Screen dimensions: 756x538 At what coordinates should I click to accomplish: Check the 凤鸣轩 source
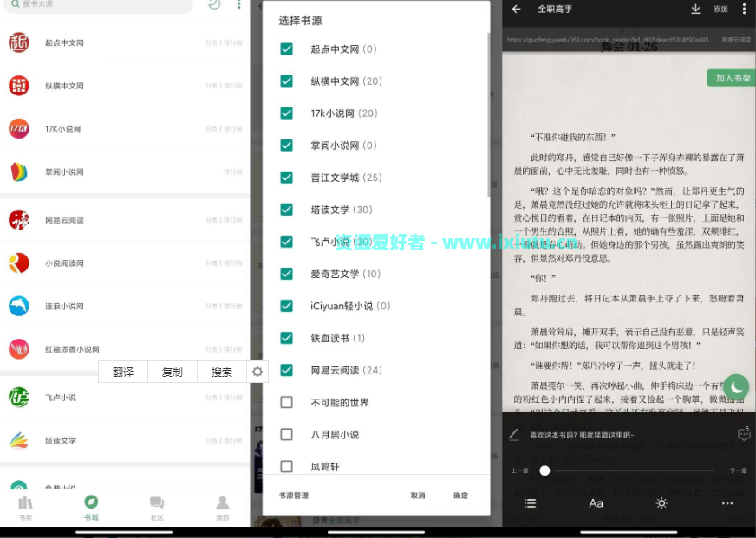(x=286, y=466)
